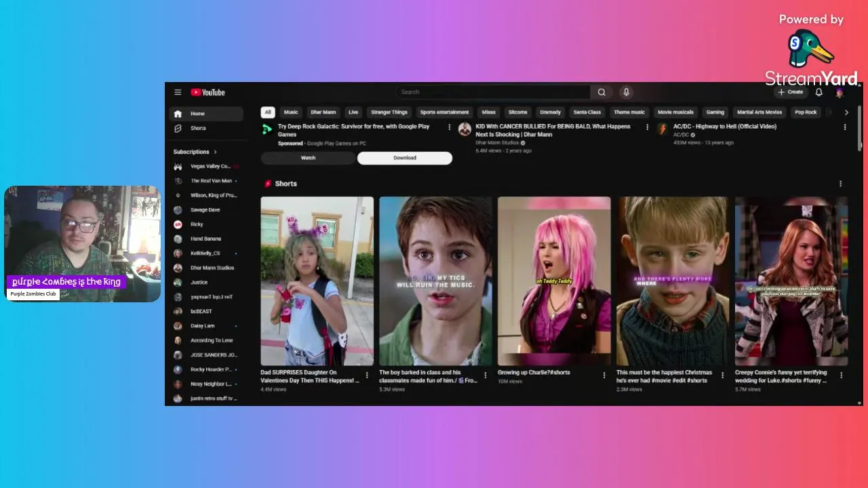868x488 pixels.
Task: Click the search magnifier button
Action: pyautogui.click(x=601, y=92)
